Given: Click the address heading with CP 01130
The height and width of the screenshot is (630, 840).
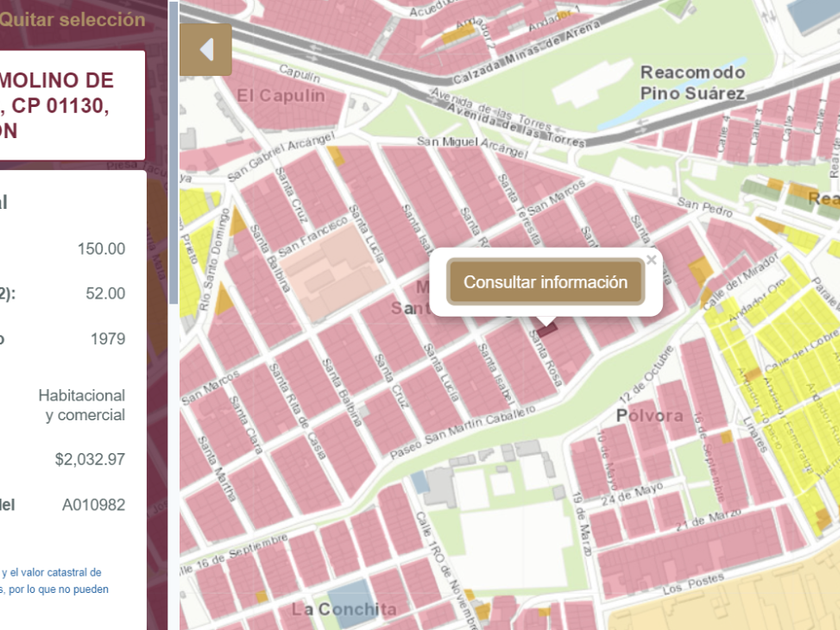Looking at the screenshot, I should (x=57, y=106).
